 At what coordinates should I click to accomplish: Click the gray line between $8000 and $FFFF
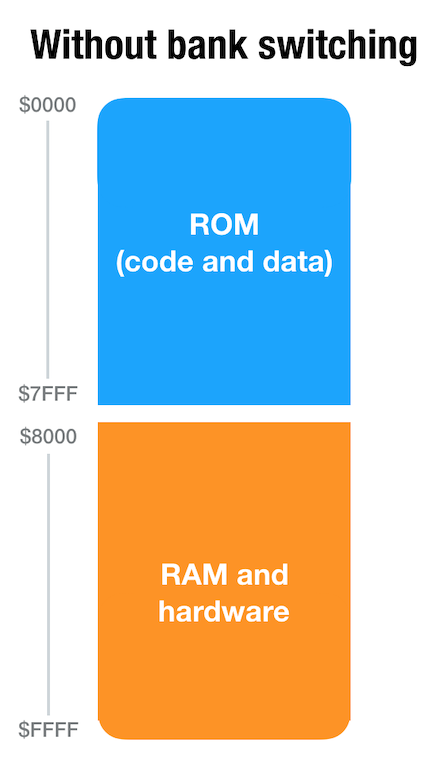(x=48, y=584)
